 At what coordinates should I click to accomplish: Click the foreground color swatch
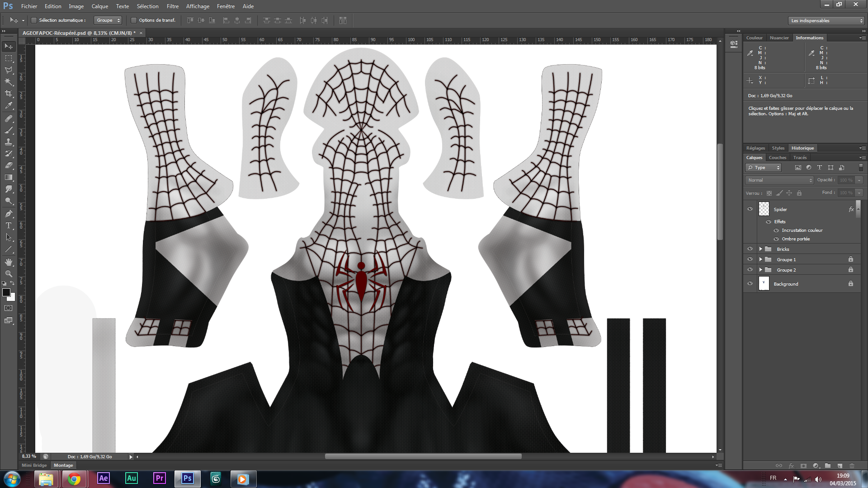pos(6,292)
